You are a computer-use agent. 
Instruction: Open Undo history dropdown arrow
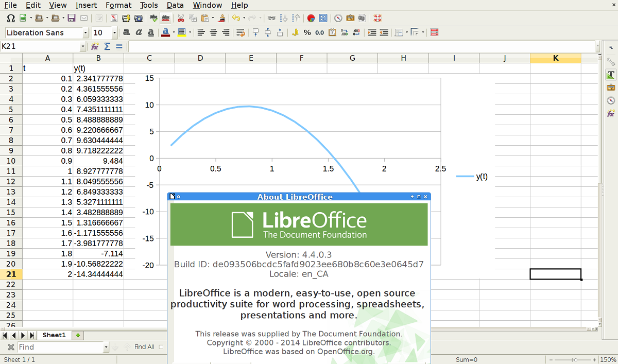[244, 18]
